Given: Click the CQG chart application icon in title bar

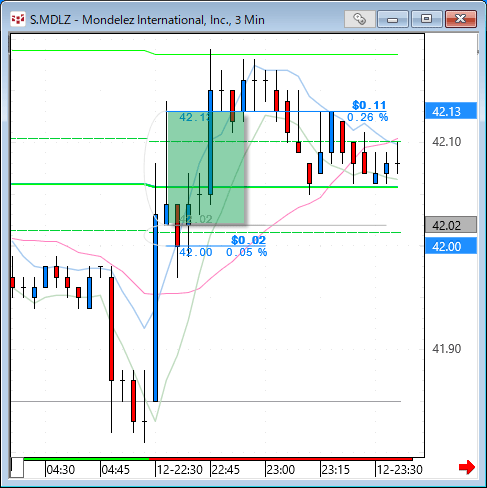Looking at the screenshot, I should click(x=18, y=19).
